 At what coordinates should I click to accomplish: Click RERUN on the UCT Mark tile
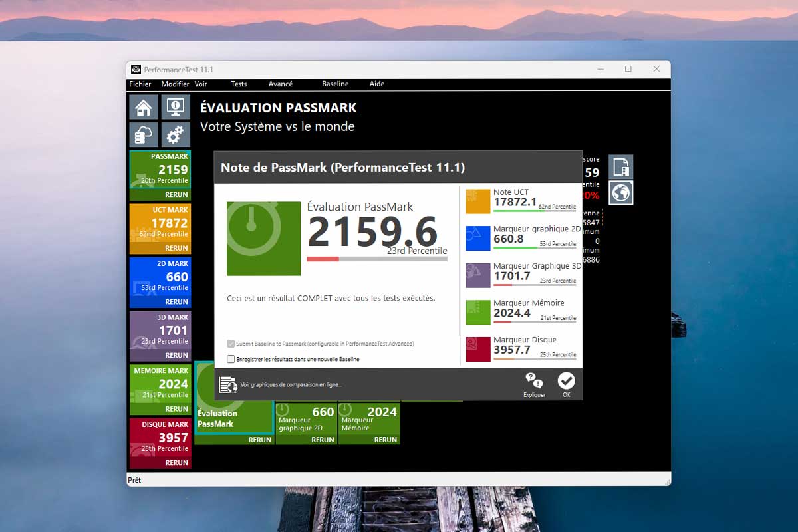(176, 248)
